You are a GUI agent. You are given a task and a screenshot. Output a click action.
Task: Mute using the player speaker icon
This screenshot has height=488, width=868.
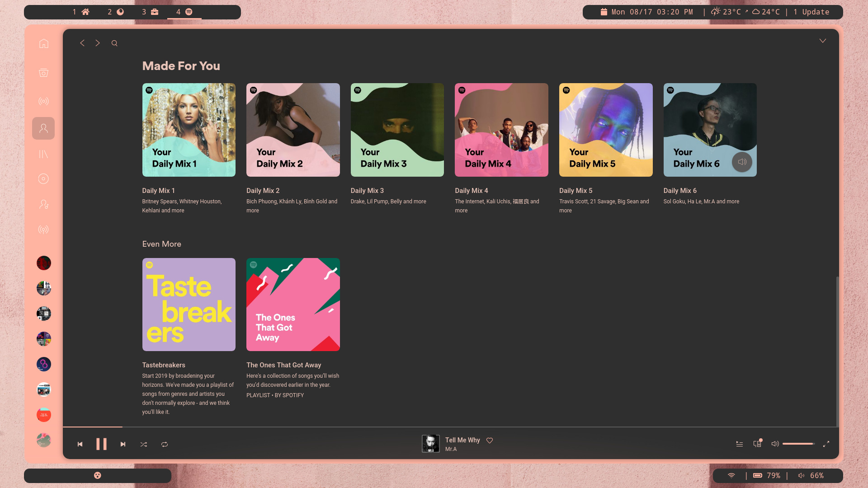tap(775, 444)
